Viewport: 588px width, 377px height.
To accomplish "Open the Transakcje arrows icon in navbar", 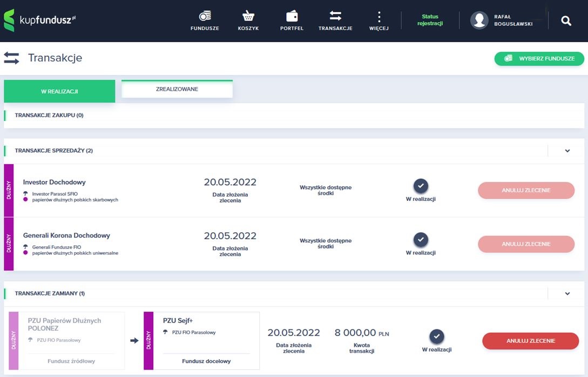I will tap(335, 16).
